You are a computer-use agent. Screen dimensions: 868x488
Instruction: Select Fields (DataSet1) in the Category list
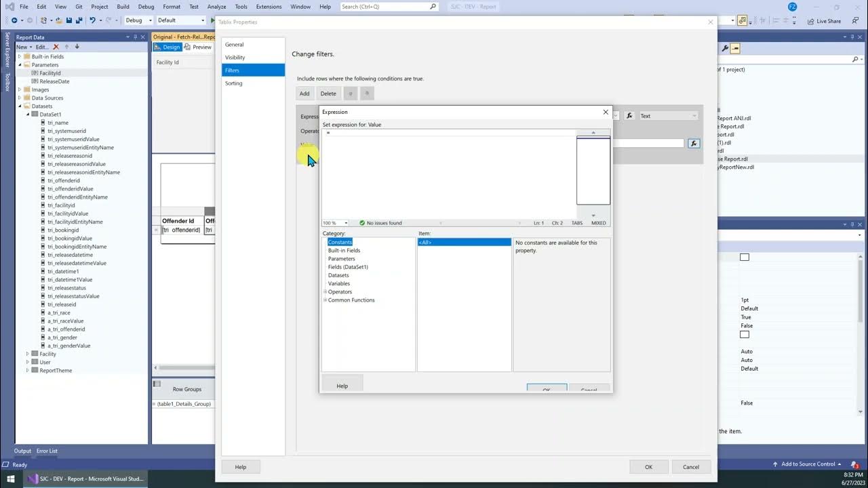pyautogui.click(x=348, y=267)
